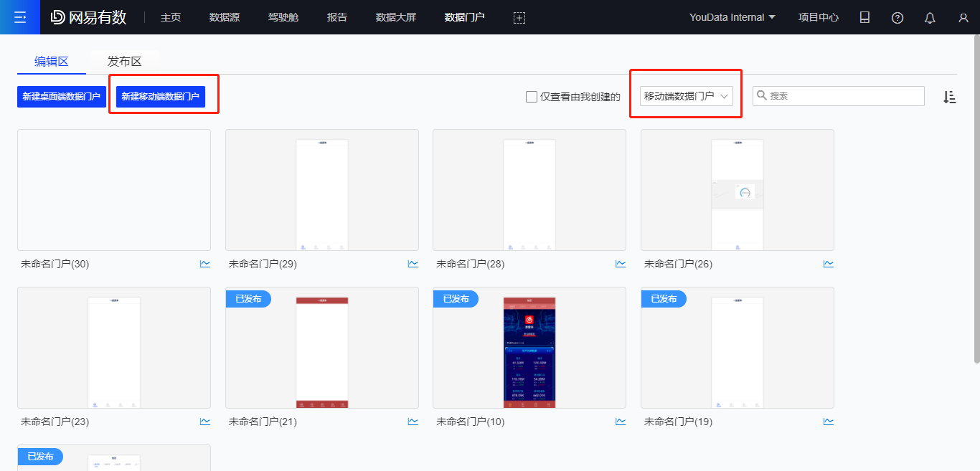Viewport: 980px width, 471px height.
Task: Open the 移动端数据门户 type dropdown
Action: pyautogui.click(x=687, y=96)
